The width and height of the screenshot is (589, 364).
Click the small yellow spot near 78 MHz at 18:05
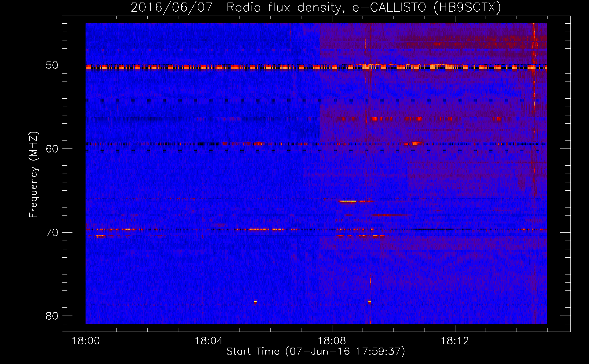pos(255,301)
